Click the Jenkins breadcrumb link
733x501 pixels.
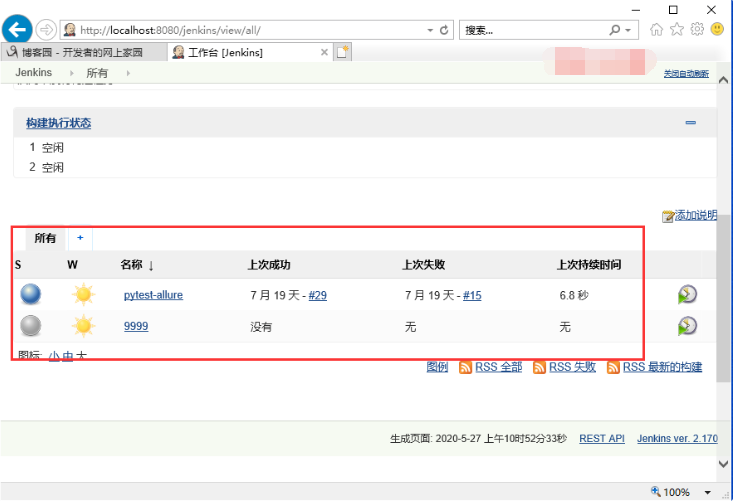(34, 72)
